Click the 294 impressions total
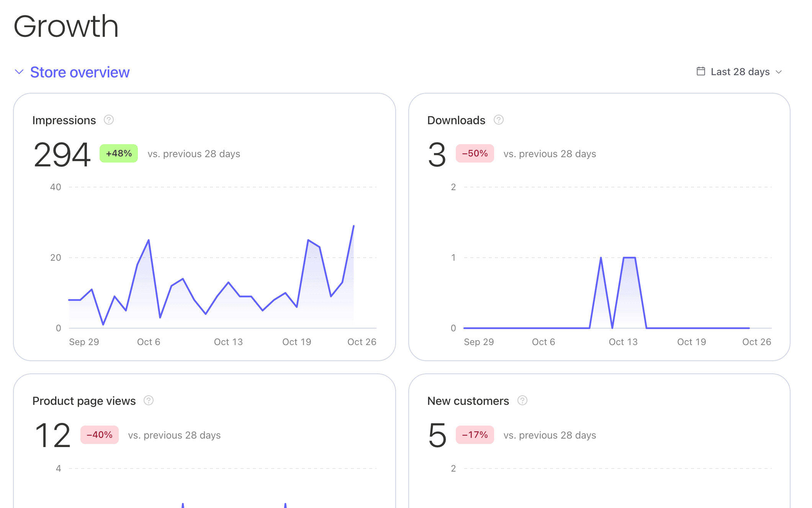 tap(62, 155)
